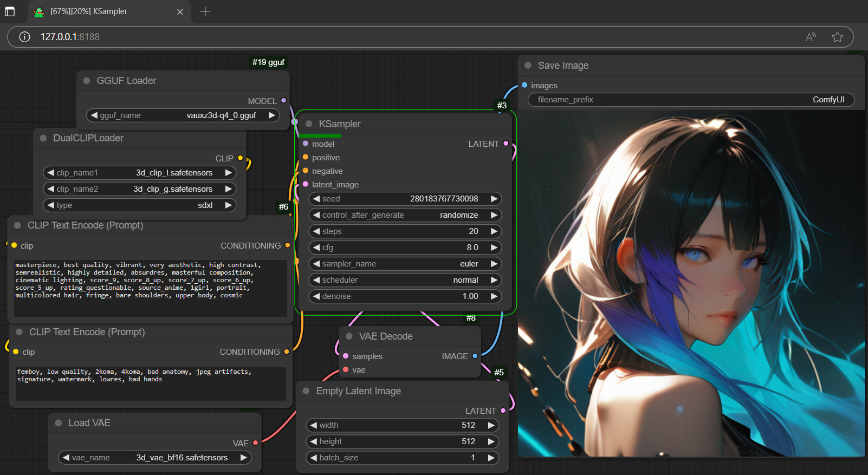The image size is (868, 475).
Task: View site information icon
Action: (24, 37)
